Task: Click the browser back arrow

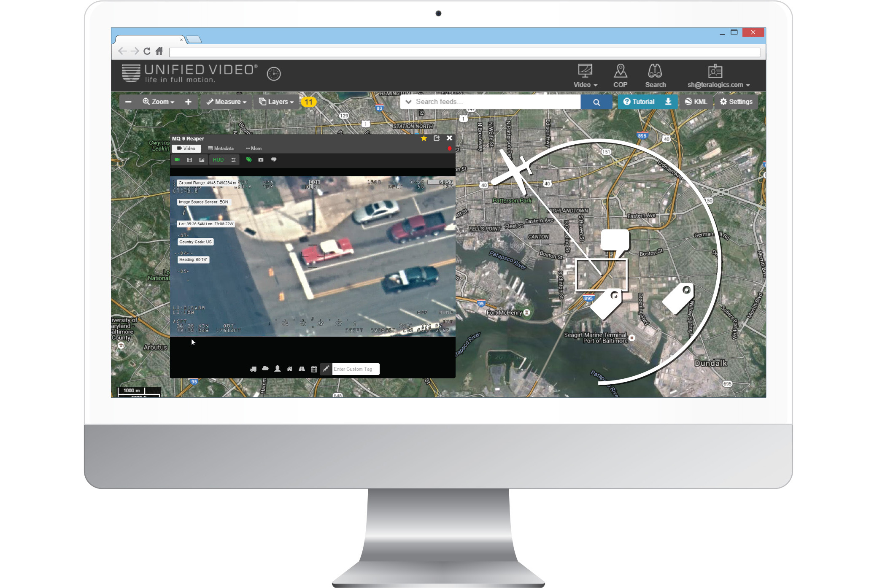Action: (122, 51)
